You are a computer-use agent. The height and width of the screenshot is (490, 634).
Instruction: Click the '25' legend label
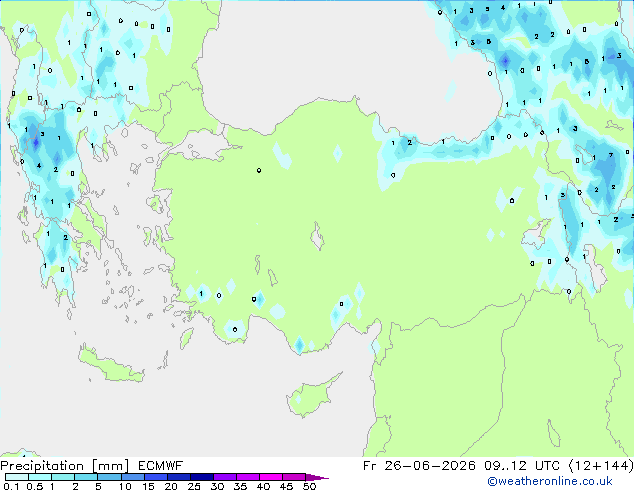coord(194,486)
